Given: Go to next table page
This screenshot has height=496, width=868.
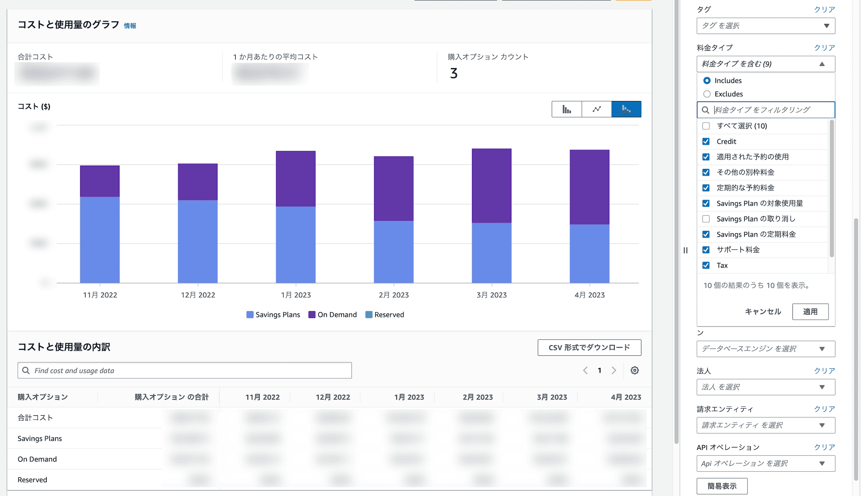Looking at the screenshot, I should [x=614, y=370].
